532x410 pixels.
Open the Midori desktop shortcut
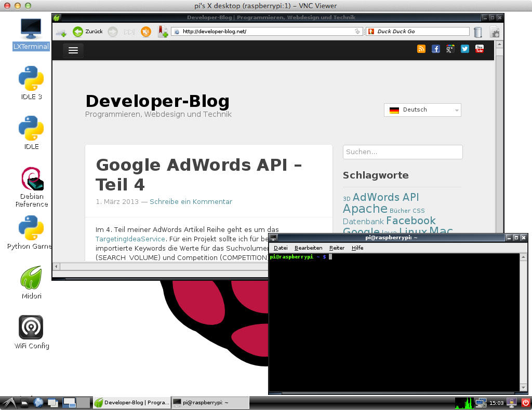(x=31, y=282)
